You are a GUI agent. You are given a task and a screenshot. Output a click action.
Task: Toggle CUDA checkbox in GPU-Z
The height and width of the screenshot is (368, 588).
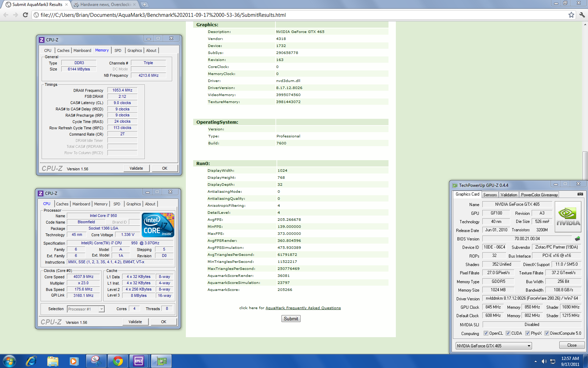coord(508,333)
